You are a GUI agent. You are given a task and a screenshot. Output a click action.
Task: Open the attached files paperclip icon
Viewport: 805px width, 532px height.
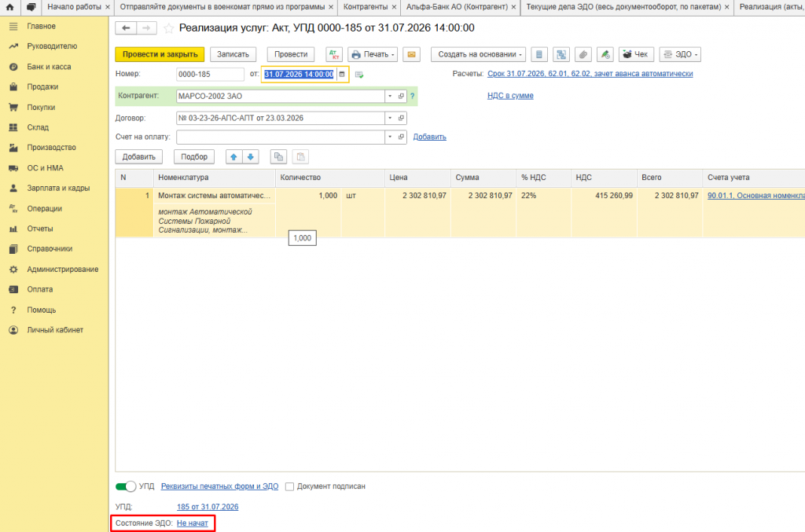(x=583, y=54)
